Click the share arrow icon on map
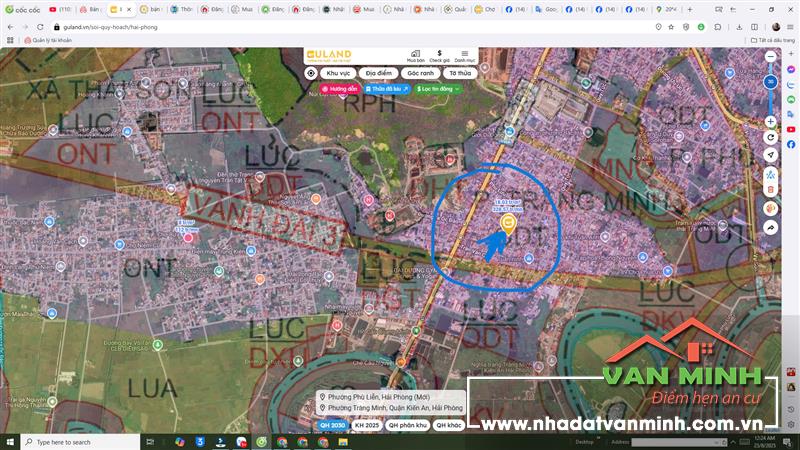Image resolution: width=800 pixels, height=450 pixels. point(770,227)
